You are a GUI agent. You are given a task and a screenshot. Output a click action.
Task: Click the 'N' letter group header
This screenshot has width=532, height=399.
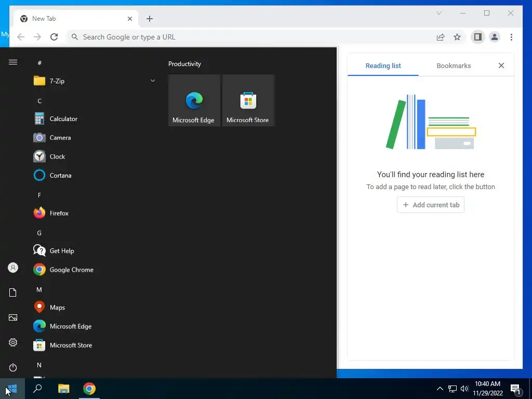(39, 365)
